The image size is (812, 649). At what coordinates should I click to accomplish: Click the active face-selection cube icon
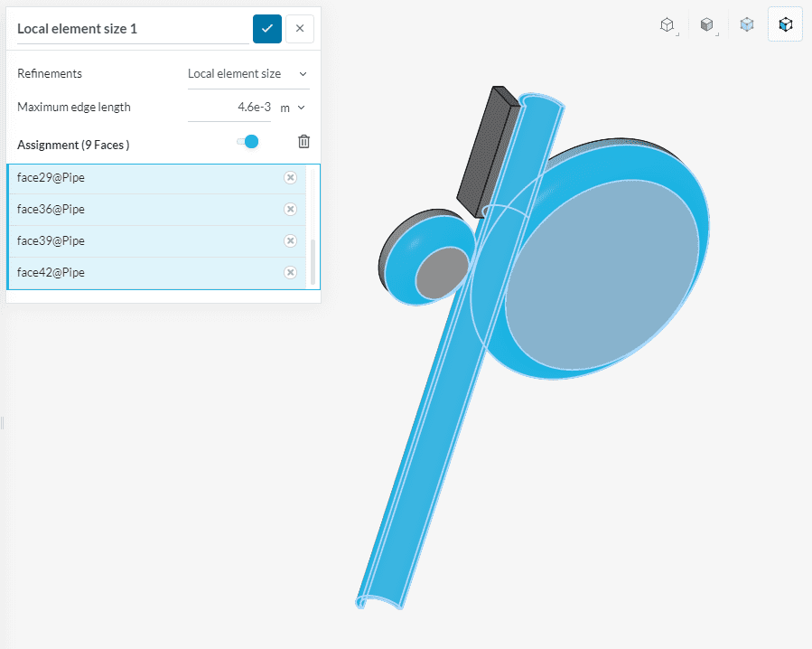[786, 25]
